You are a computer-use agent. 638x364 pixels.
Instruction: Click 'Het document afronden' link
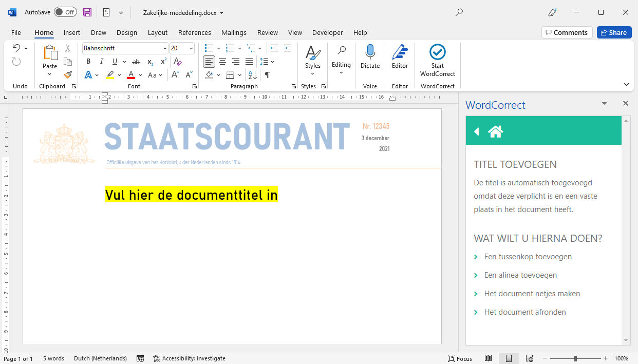525,312
